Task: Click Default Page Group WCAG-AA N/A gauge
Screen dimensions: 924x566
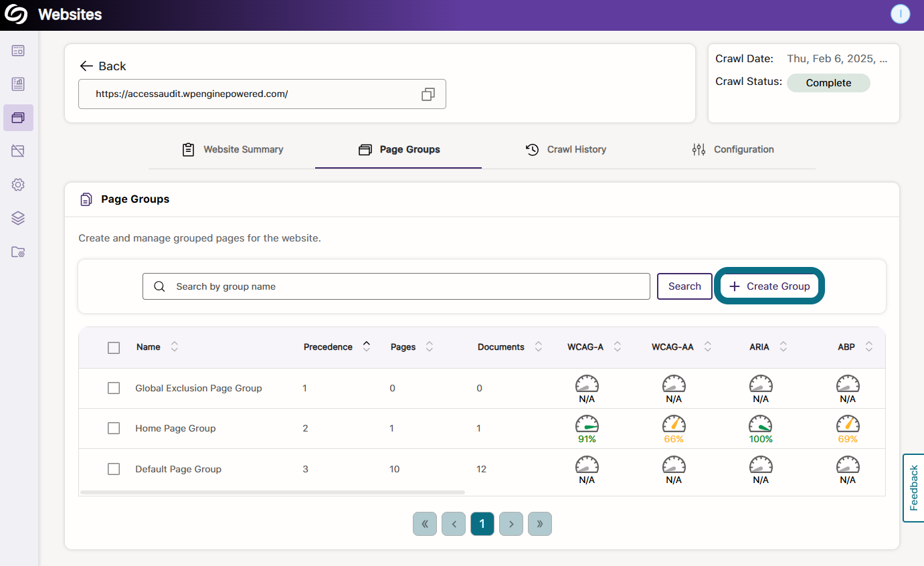Action: 674,469
